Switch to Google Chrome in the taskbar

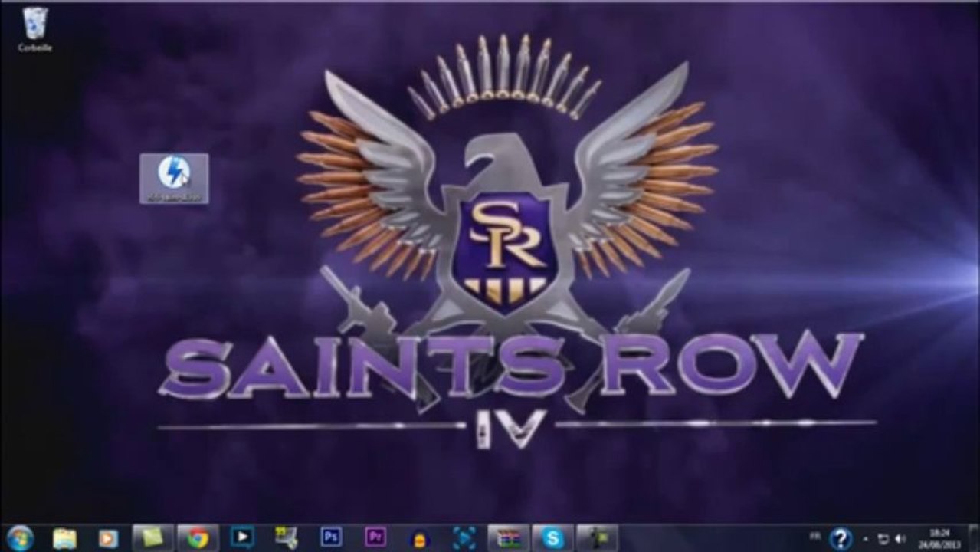pos(198,538)
